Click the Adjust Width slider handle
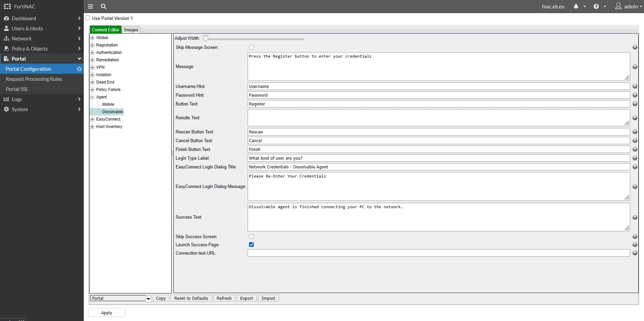This screenshot has width=644, height=321. coord(206,38)
